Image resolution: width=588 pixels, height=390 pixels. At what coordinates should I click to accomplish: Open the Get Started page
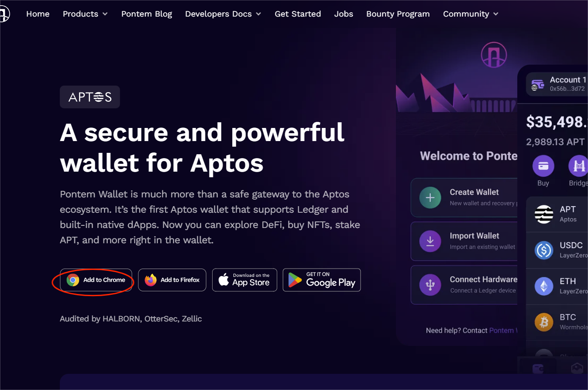tap(298, 14)
